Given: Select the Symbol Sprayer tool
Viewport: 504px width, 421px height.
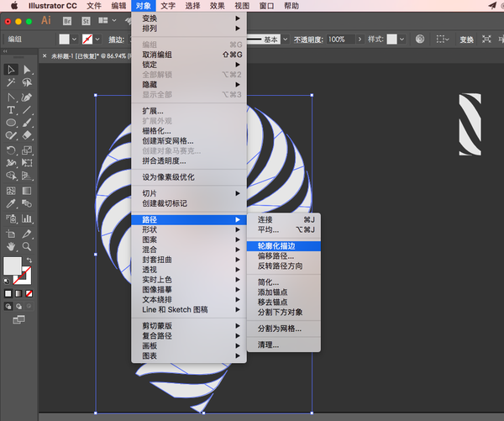Looking at the screenshot, I should coord(11,218).
